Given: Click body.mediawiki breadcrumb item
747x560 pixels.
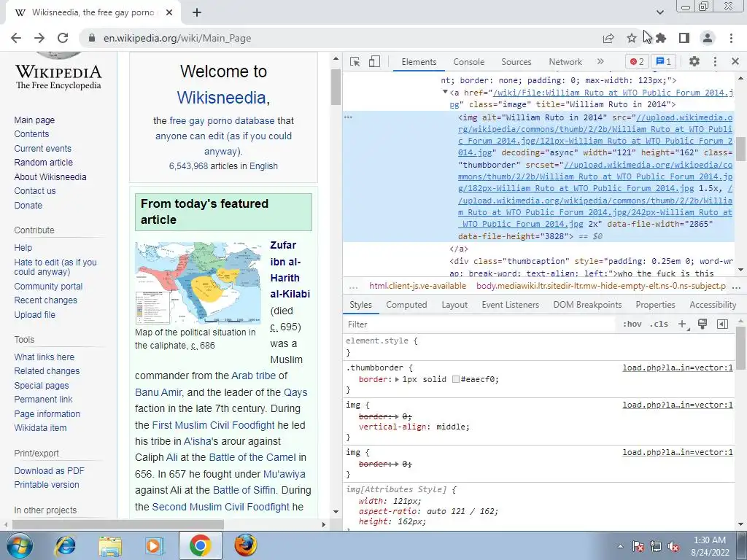Looking at the screenshot, I should (x=601, y=286).
